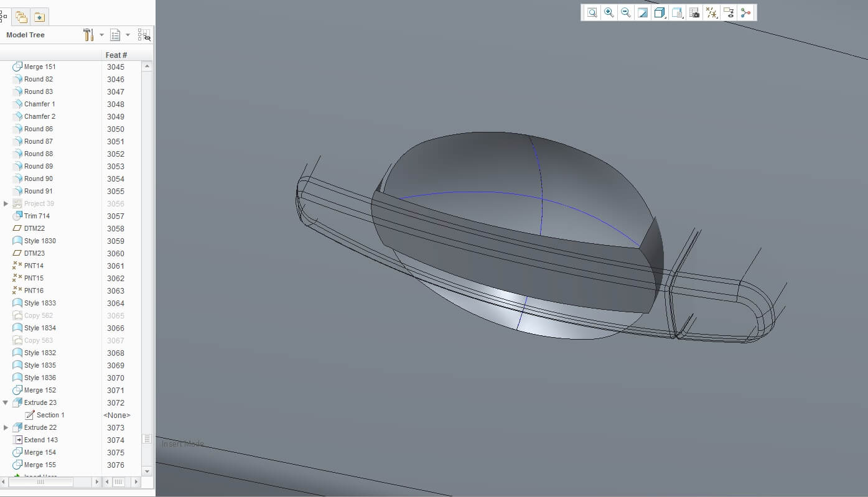Viewport: 868px width, 497px height.
Task: Switch to the Folder Browser tab
Action: (x=21, y=17)
